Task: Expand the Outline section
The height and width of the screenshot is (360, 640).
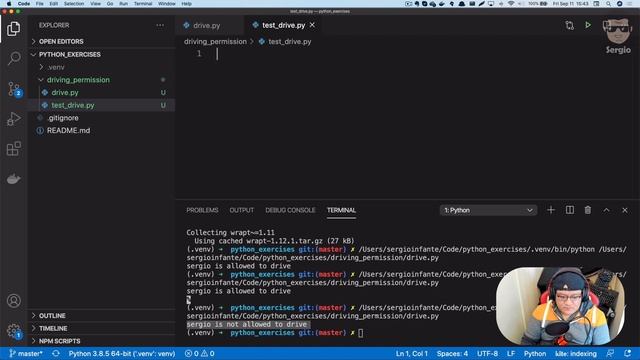Action: pos(101,316)
